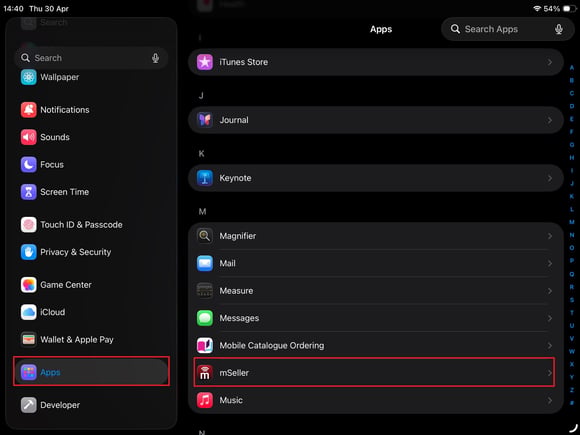This screenshot has width=580, height=435.
Task: Select the Journal app icon
Action: (x=205, y=120)
